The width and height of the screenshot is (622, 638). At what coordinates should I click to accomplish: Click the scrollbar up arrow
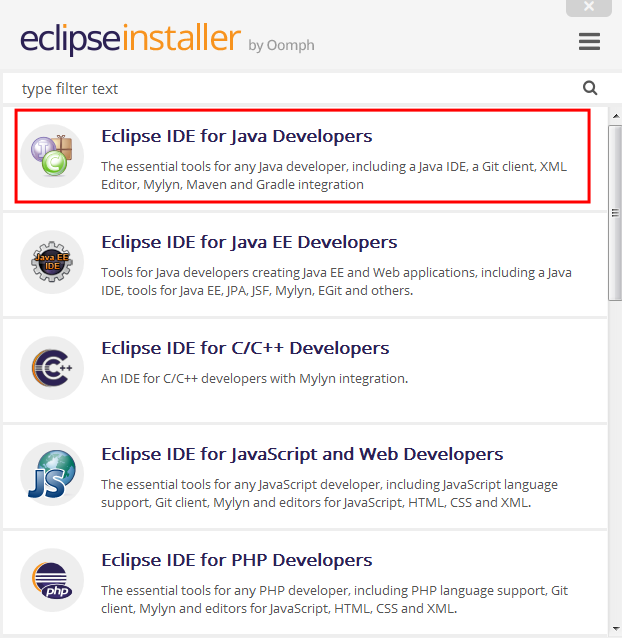click(615, 117)
